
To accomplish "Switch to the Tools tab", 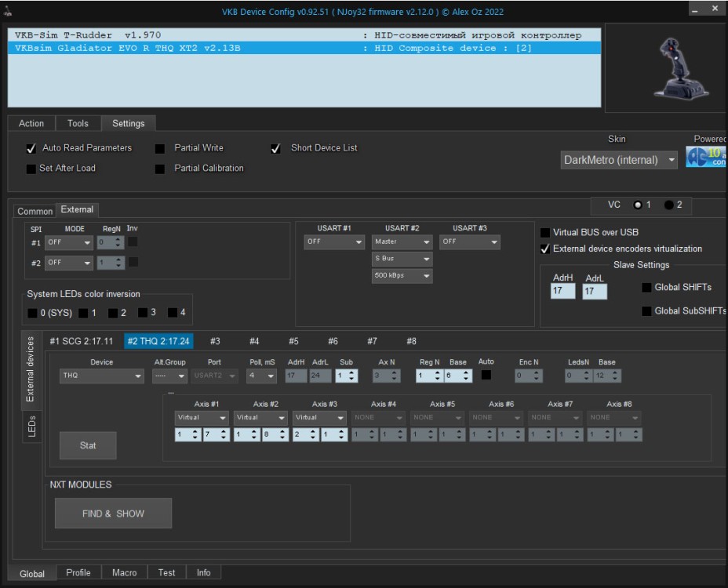I will (x=78, y=123).
